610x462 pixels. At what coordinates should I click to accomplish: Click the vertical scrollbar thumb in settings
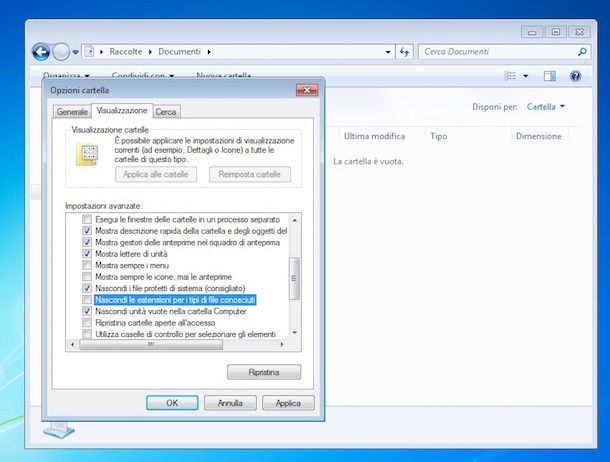294,278
